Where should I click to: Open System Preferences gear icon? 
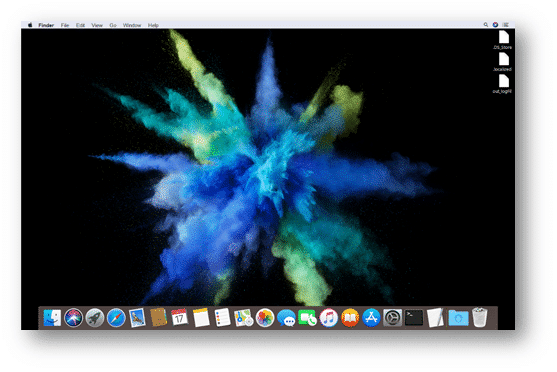[393, 317]
